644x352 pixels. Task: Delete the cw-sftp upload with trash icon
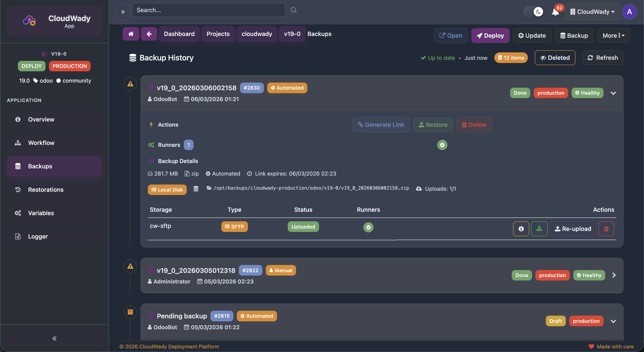pos(606,229)
